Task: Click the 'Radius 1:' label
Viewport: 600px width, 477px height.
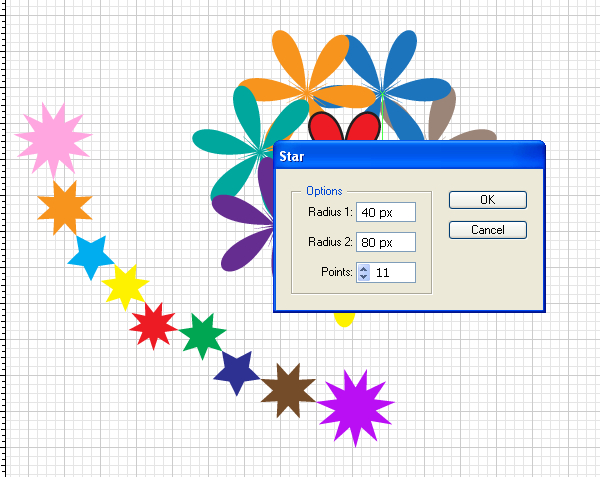Action: coord(330,212)
